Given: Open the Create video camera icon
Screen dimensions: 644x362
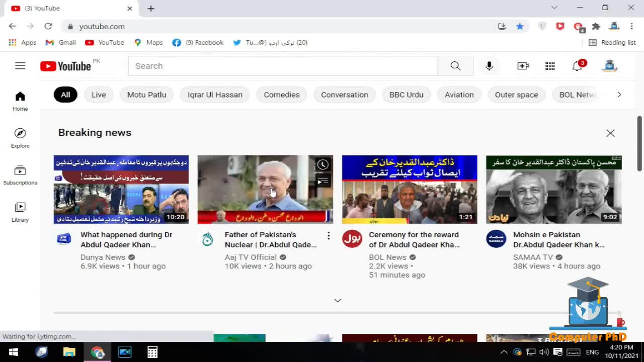Looking at the screenshot, I should click(523, 66).
